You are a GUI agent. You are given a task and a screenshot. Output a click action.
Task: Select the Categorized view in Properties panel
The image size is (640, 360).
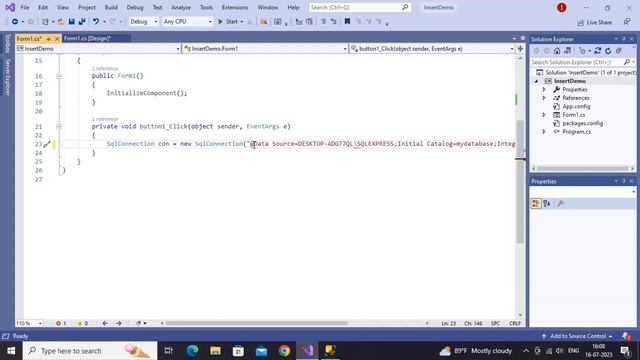click(x=536, y=203)
